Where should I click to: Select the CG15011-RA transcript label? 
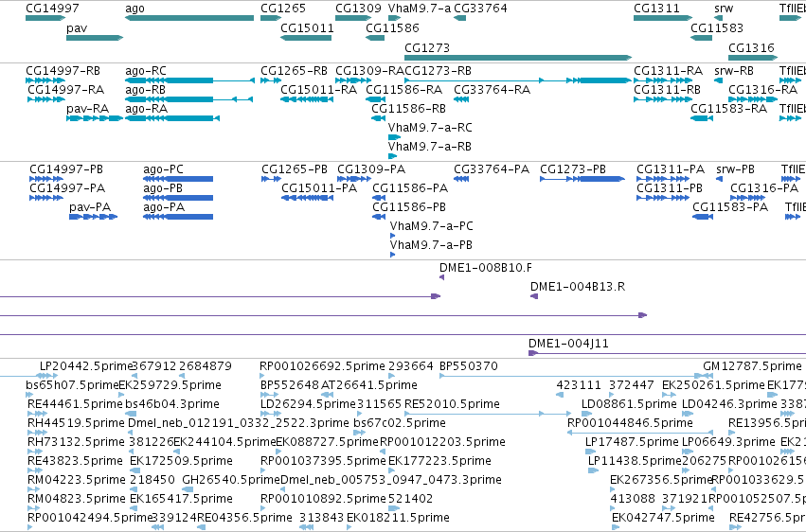[318, 89]
